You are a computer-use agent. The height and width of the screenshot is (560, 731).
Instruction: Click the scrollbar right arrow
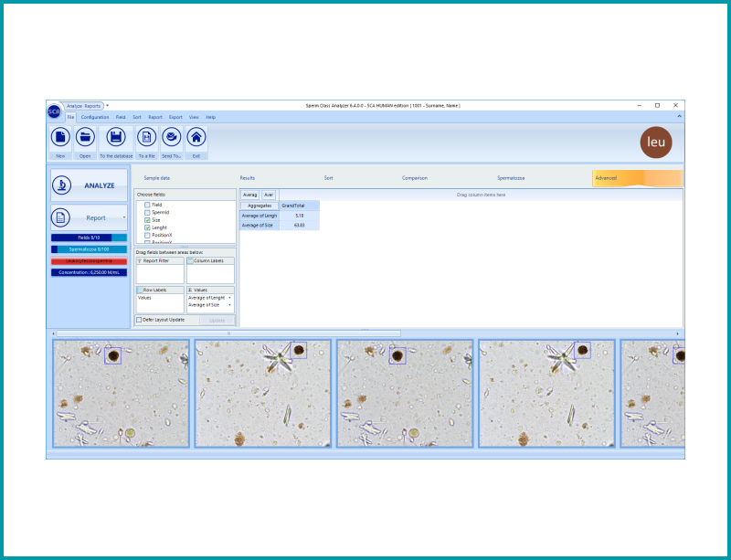click(x=677, y=333)
